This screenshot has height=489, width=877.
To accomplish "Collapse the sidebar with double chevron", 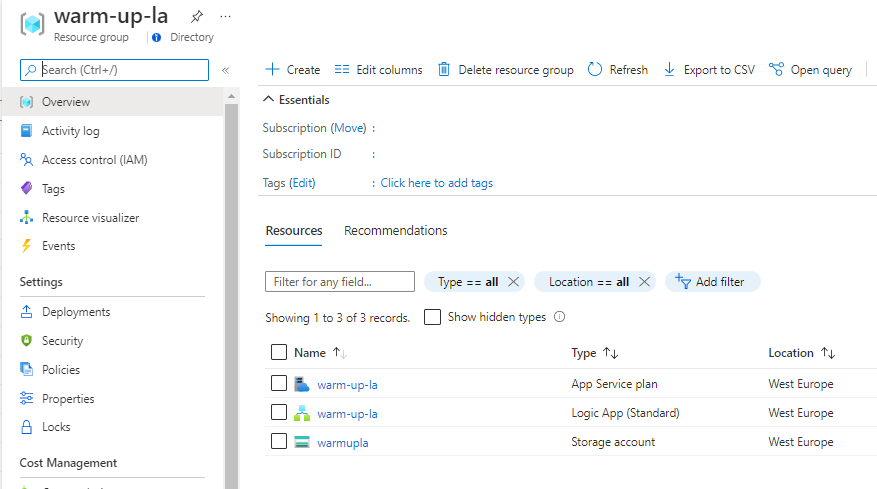I will pos(225,70).
